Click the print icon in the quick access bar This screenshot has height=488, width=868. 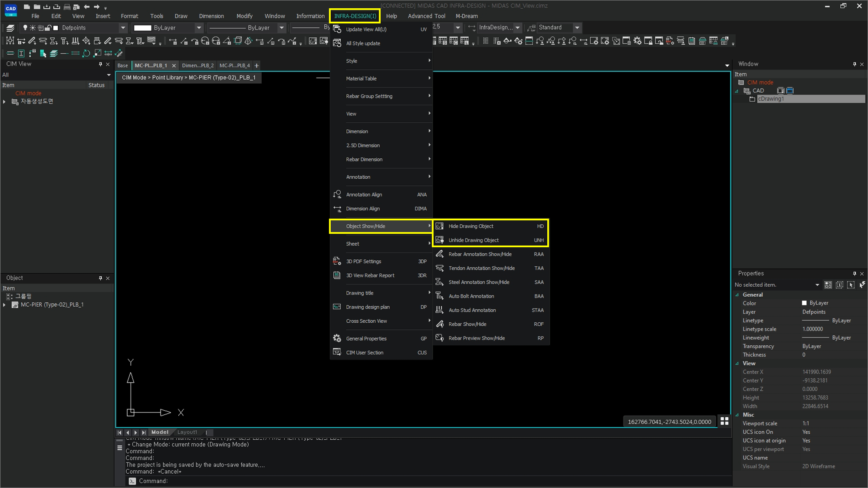coord(67,7)
